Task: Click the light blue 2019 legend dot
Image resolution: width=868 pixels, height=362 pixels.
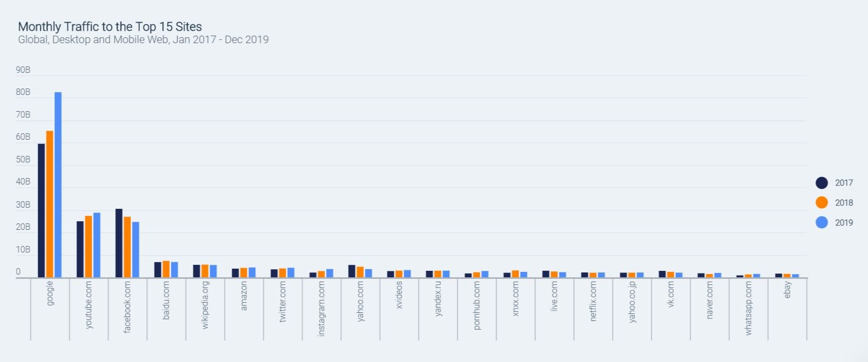Action: (x=822, y=222)
